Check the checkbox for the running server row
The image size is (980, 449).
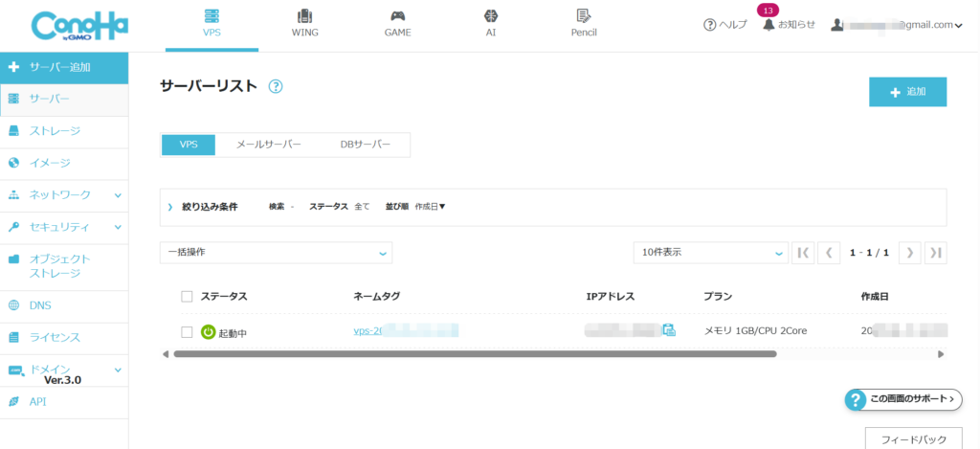click(187, 332)
